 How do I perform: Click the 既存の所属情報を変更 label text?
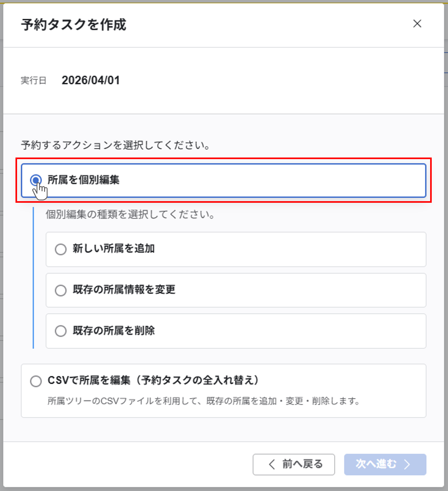tap(124, 290)
